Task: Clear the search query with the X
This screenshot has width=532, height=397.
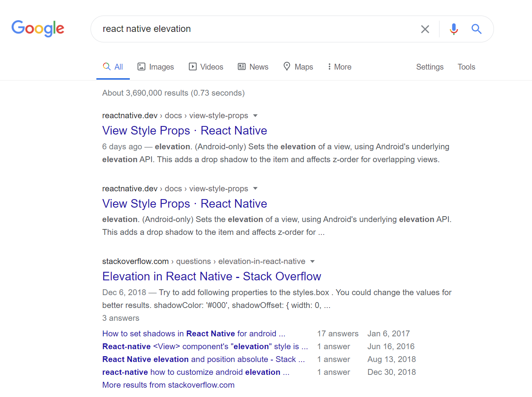Action: click(425, 29)
